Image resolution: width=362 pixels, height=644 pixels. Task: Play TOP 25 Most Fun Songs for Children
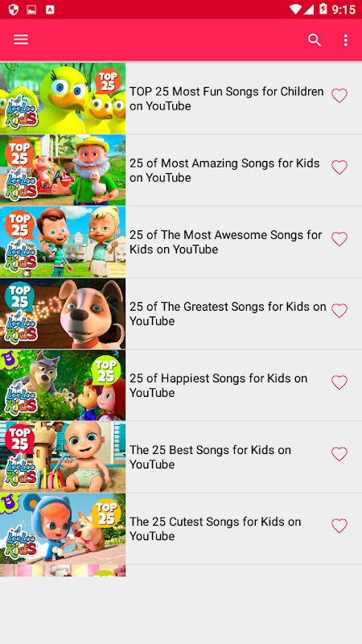tap(227, 98)
